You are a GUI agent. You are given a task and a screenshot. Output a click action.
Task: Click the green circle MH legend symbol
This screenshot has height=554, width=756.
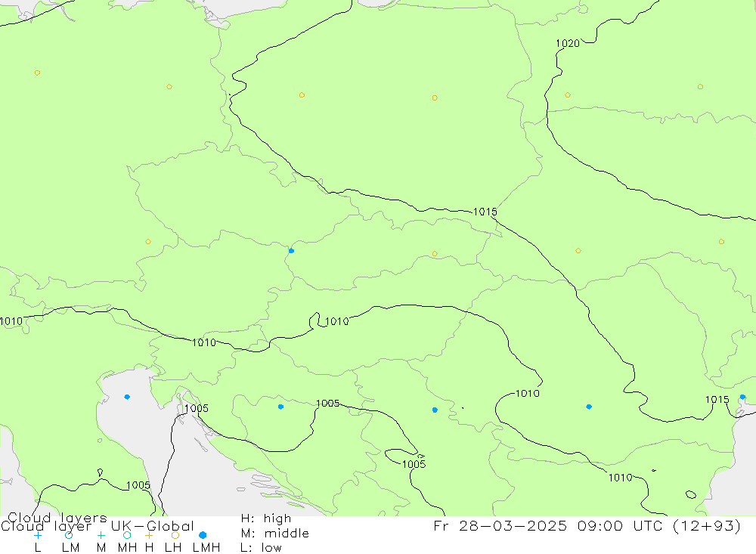coord(127,535)
